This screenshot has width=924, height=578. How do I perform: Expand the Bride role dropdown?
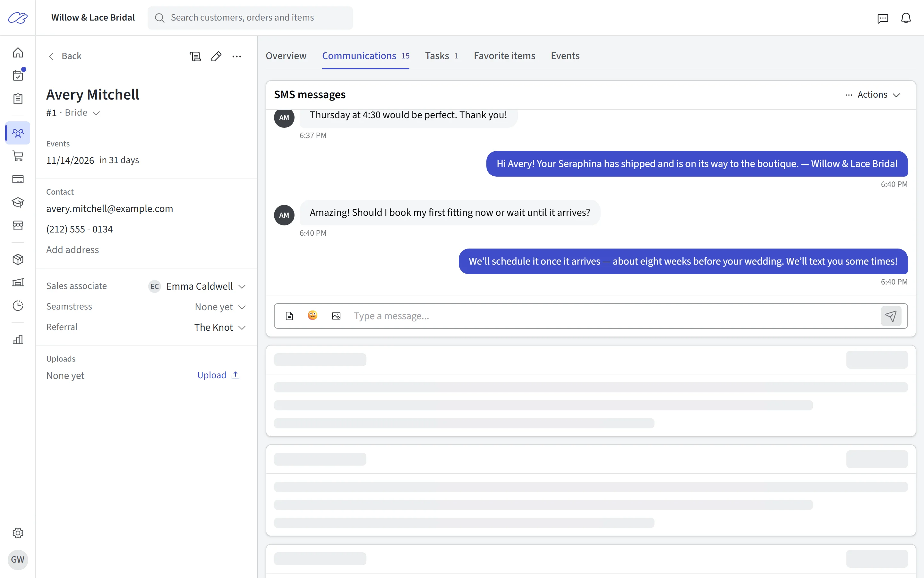pos(82,113)
